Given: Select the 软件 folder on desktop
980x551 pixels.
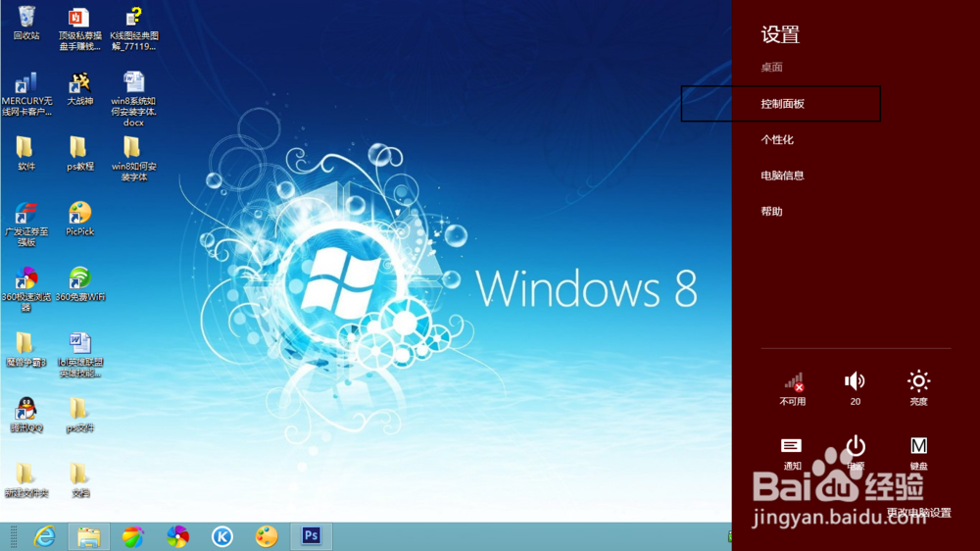Looking at the screenshot, I should click(x=25, y=153).
